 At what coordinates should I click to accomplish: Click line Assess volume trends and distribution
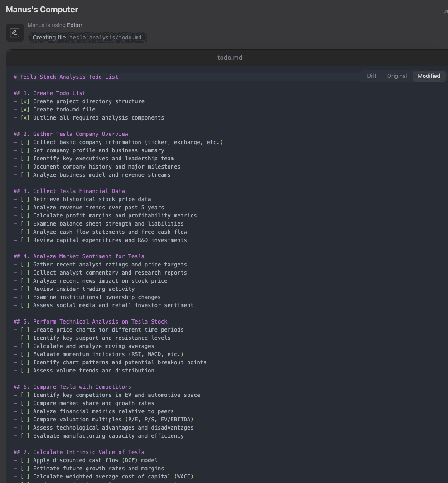click(94, 371)
